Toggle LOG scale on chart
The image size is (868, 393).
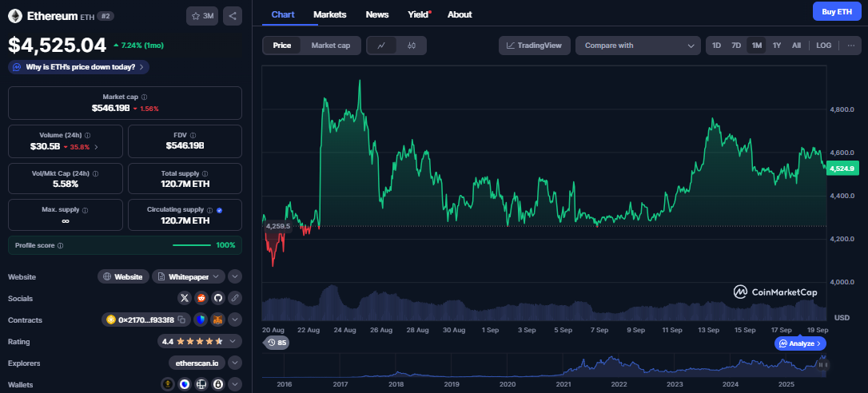pyautogui.click(x=824, y=46)
